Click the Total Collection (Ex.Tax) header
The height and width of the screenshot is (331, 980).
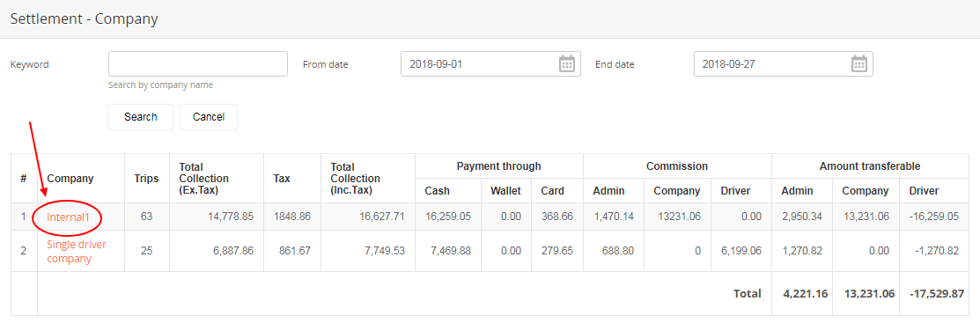tap(203, 179)
